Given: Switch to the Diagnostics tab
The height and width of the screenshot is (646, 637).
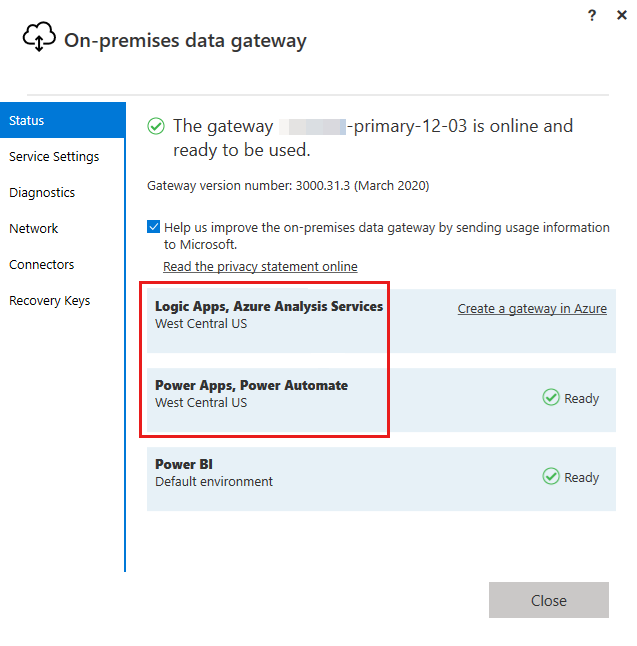Looking at the screenshot, I should [42, 193].
